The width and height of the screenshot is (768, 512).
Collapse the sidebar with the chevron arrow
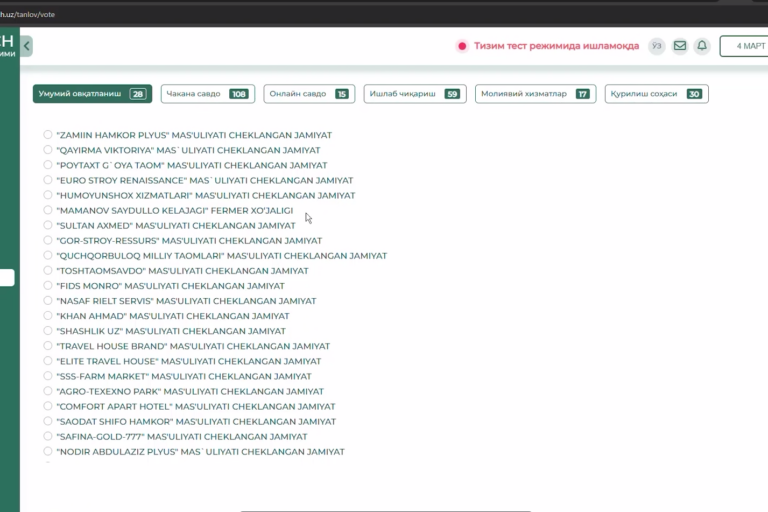[x=27, y=46]
